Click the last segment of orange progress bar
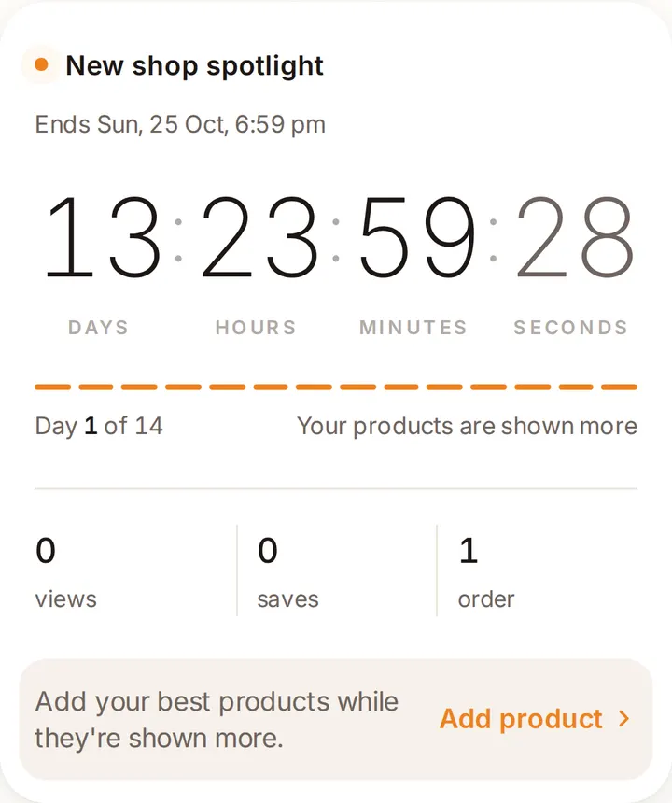 click(x=620, y=387)
